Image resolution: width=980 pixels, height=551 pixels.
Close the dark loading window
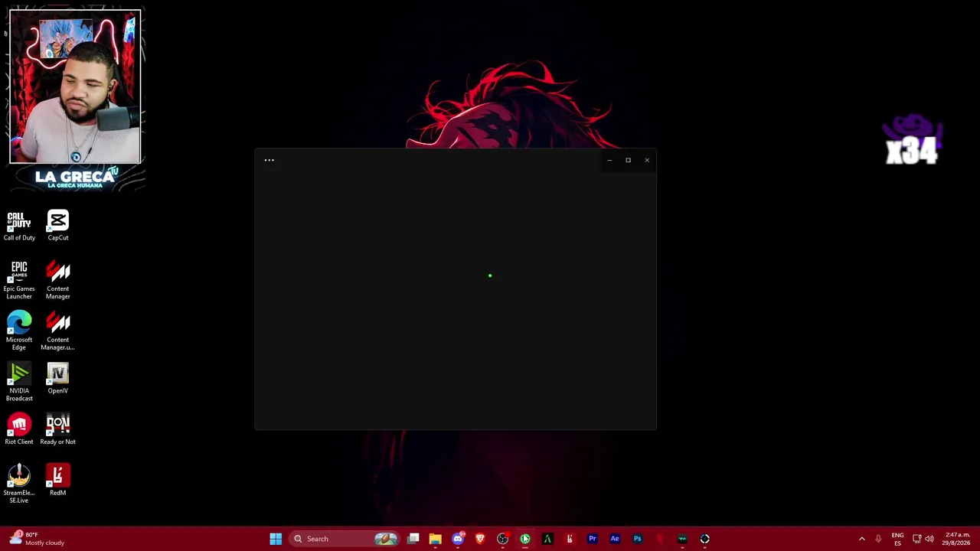pyautogui.click(x=647, y=160)
